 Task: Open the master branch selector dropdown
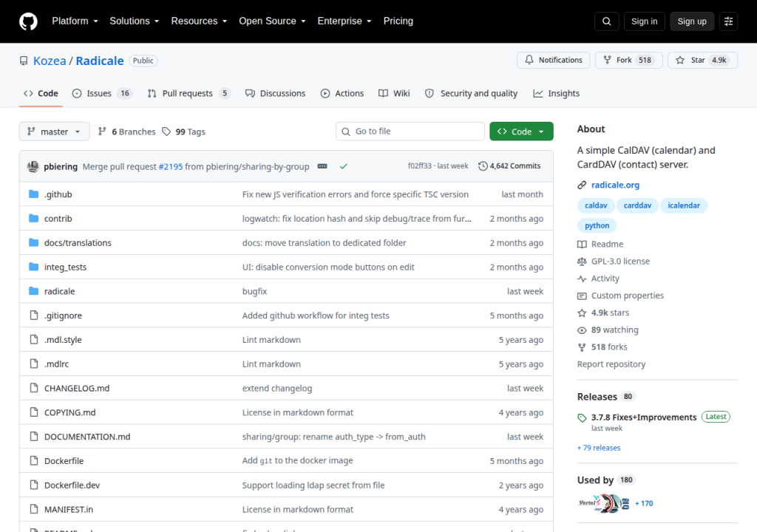click(54, 132)
